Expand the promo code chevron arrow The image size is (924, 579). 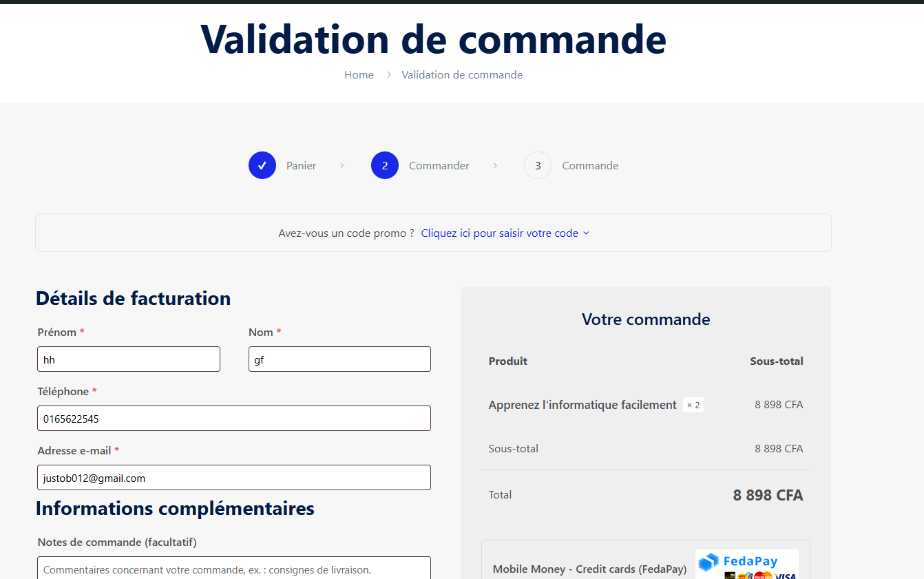[x=586, y=233]
